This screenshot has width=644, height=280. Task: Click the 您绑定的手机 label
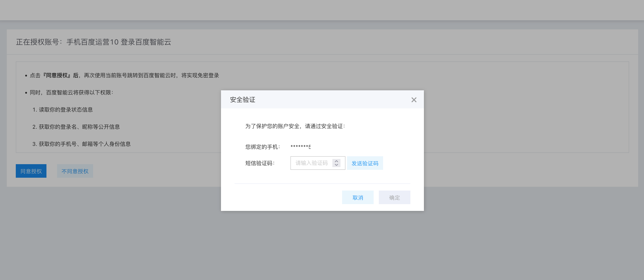tap(262, 147)
